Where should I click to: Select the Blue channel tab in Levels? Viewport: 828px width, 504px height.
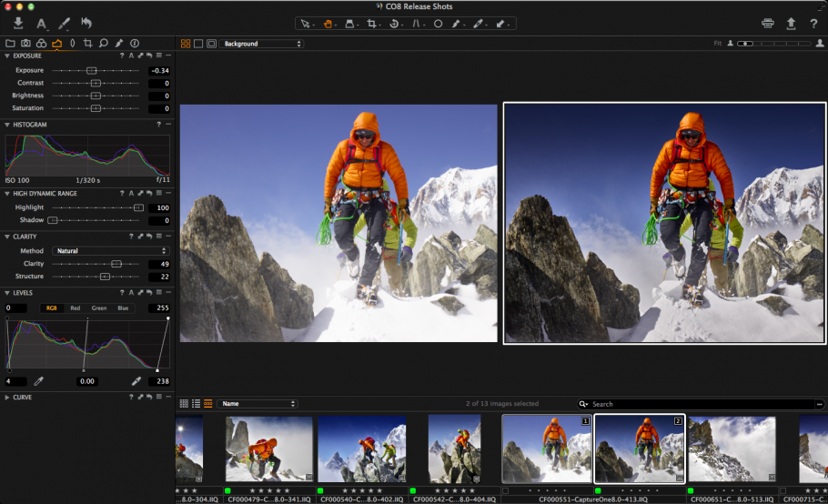[x=122, y=308]
